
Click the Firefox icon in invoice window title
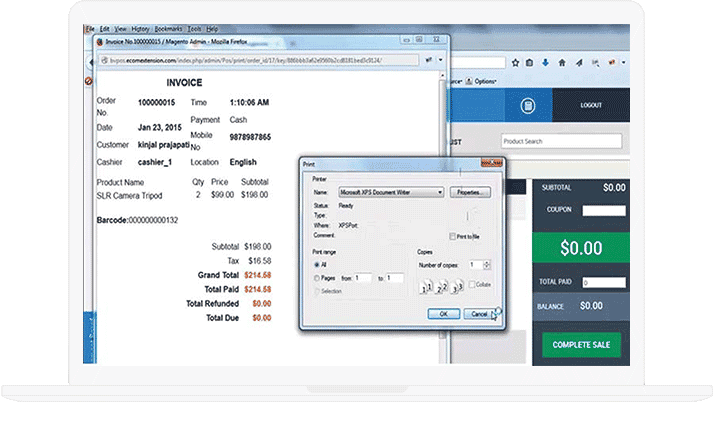tap(98, 41)
